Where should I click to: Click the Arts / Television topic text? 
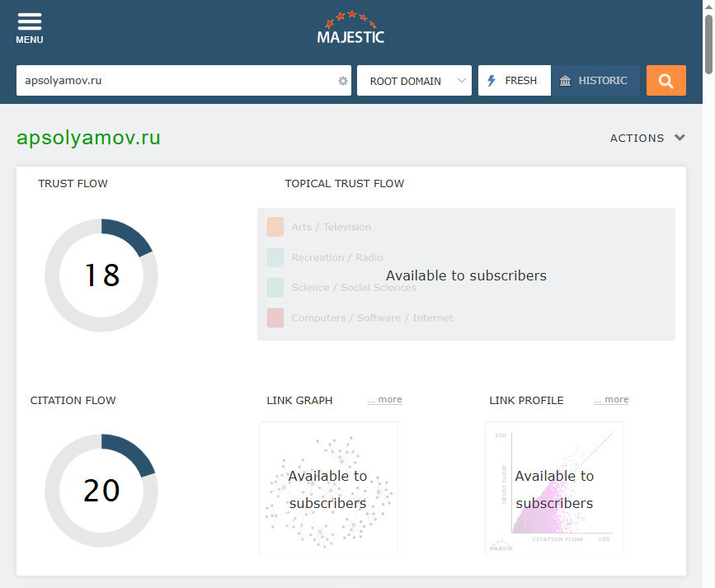click(331, 227)
